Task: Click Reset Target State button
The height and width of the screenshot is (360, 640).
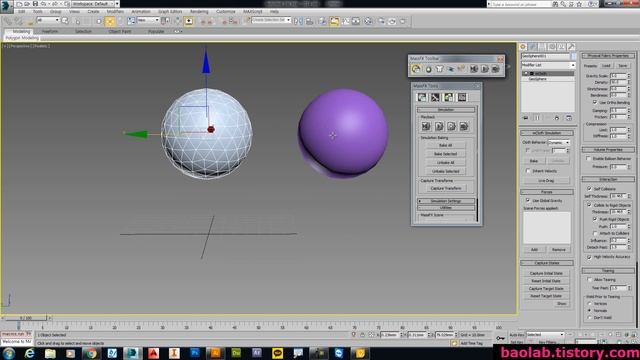Action: pos(546,296)
